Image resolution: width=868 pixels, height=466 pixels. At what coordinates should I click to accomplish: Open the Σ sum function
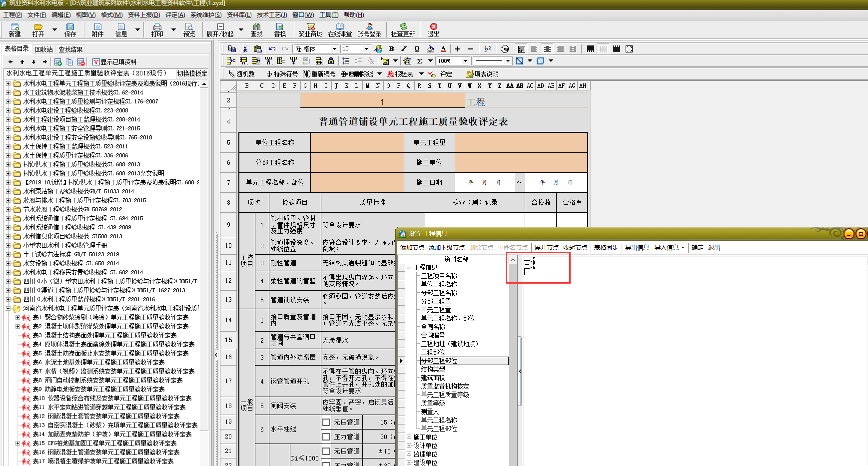tap(420, 61)
